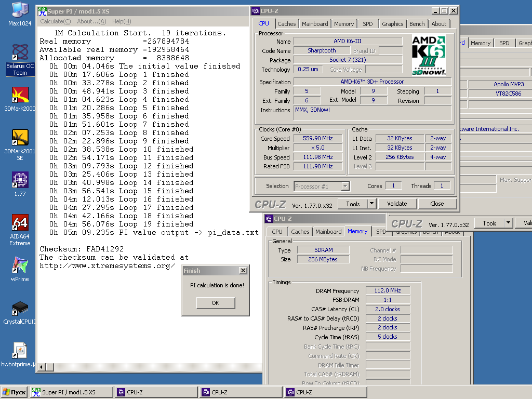Launch the 3DMark2001 SE shortcut
Image resolution: width=532 pixels, height=399 pixels.
(x=20, y=145)
